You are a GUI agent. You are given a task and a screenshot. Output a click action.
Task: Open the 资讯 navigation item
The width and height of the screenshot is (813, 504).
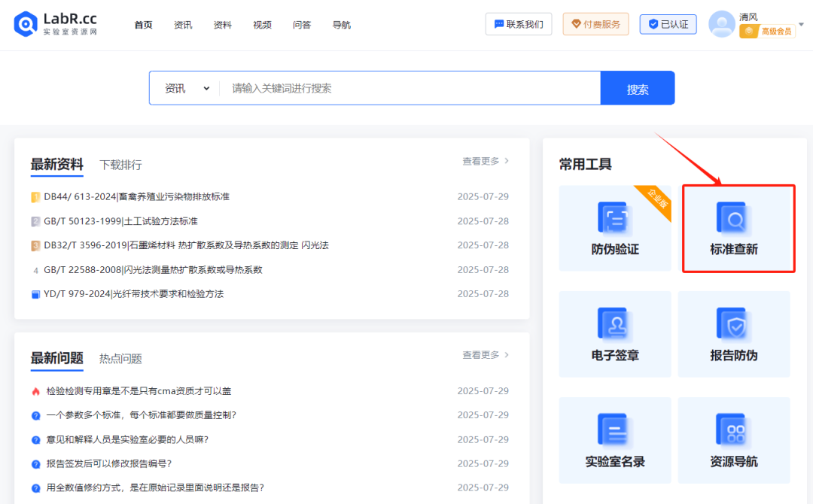point(182,25)
